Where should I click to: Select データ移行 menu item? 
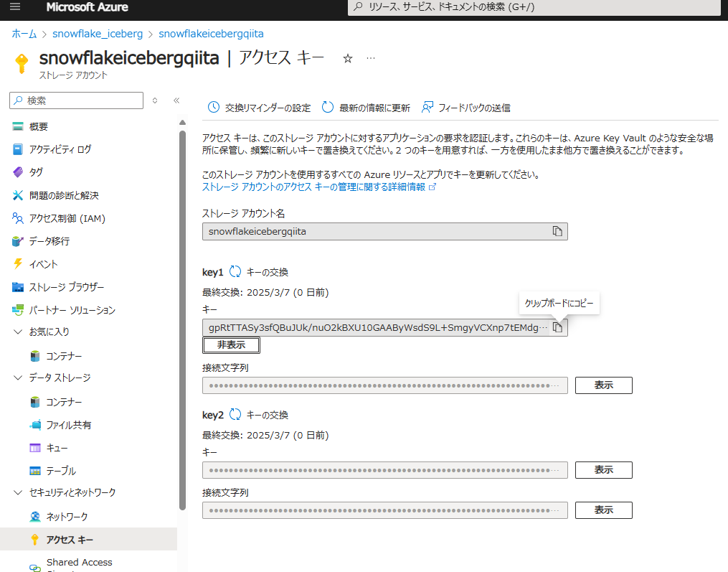[88, 241]
